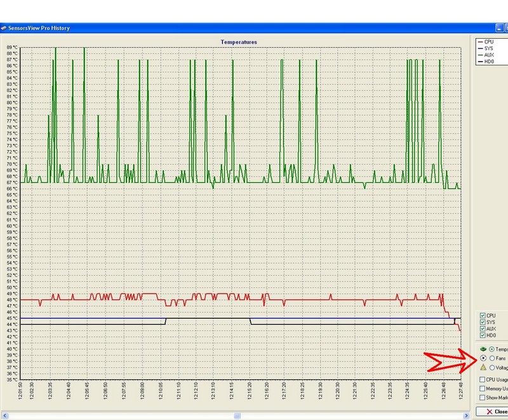Check the Show Markers option
The width and height of the screenshot is (508, 420).
(483, 397)
